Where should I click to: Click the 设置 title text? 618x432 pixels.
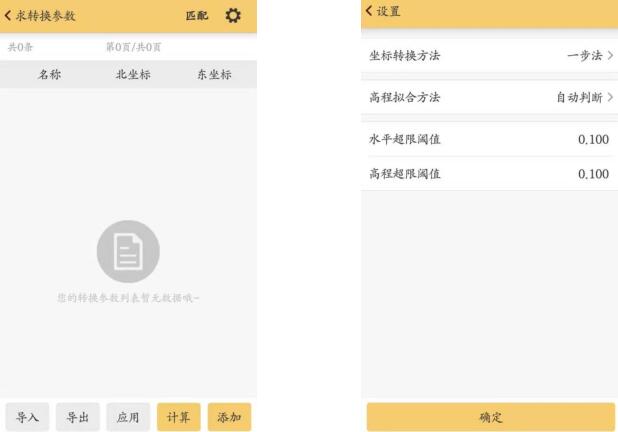[388, 11]
